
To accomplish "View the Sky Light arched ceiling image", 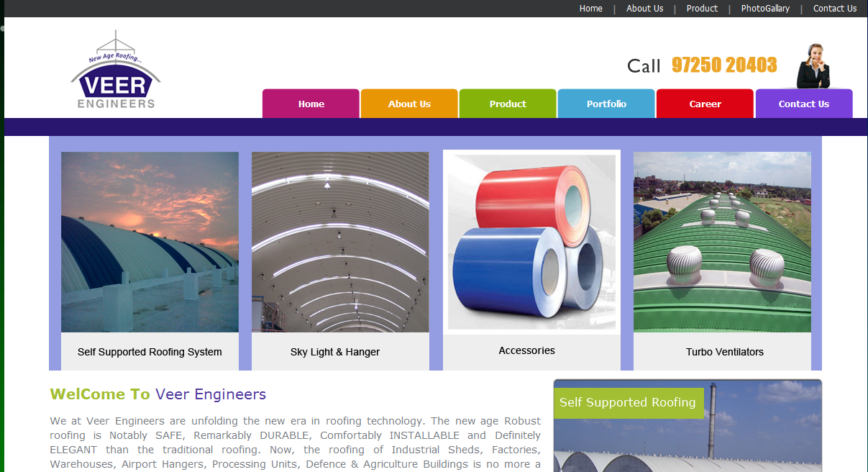I will coord(340,242).
